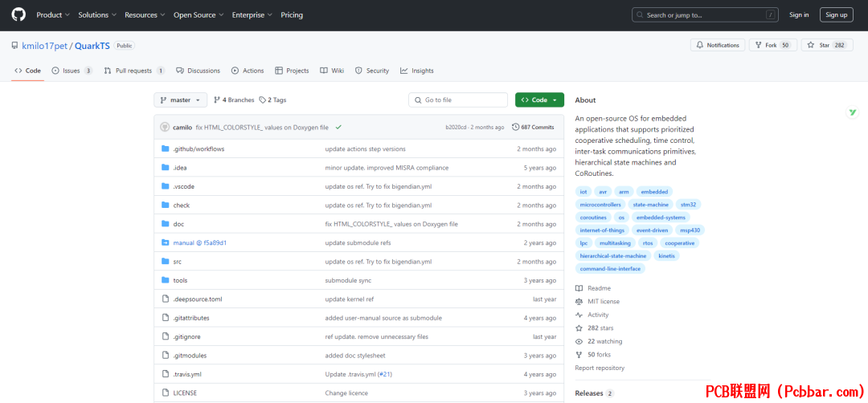The width and height of the screenshot is (868, 403).
Task: Open the doc folder
Action: click(x=178, y=224)
